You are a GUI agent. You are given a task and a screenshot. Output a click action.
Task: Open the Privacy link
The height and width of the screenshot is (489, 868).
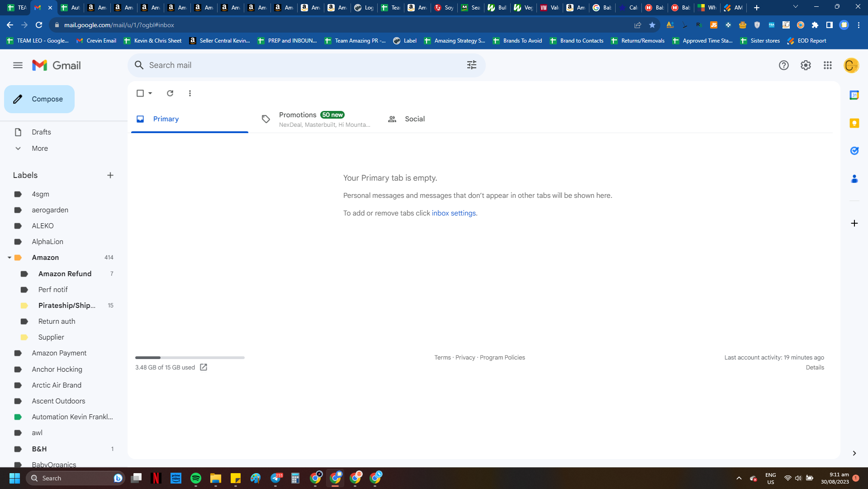click(465, 358)
